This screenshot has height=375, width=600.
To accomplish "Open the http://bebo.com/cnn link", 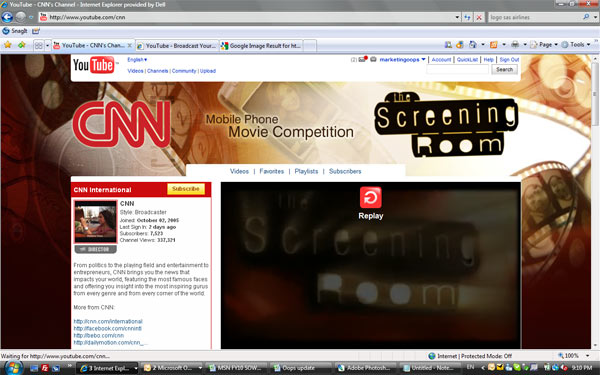I will pyautogui.click(x=98, y=335).
